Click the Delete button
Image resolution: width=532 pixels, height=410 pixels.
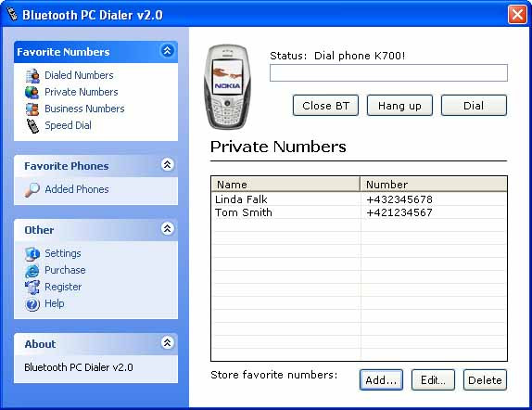(x=485, y=380)
